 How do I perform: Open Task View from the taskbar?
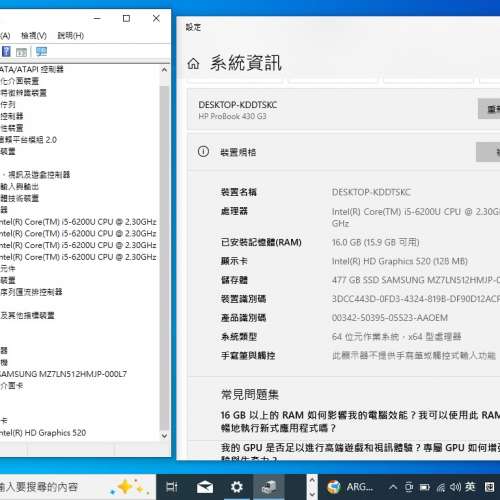tap(172, 487)
